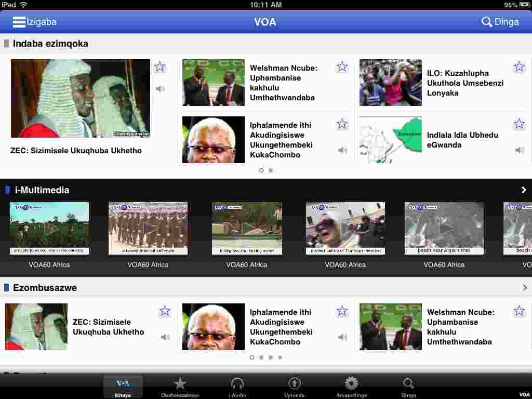The width and height of the screenshot is (532, 399).
Task: Open top Iphalamende man-with-glasses photo
Action: click(214, 140)
